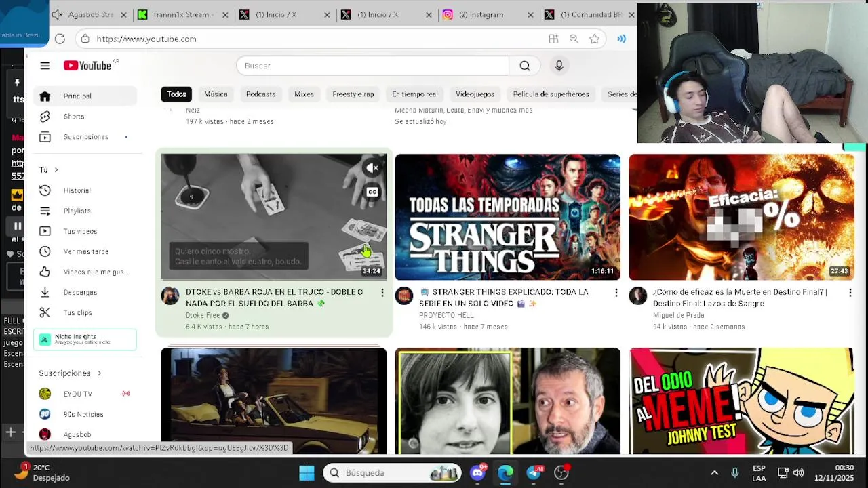Show hidden system tray icons chevron

[x=714, y=472]
